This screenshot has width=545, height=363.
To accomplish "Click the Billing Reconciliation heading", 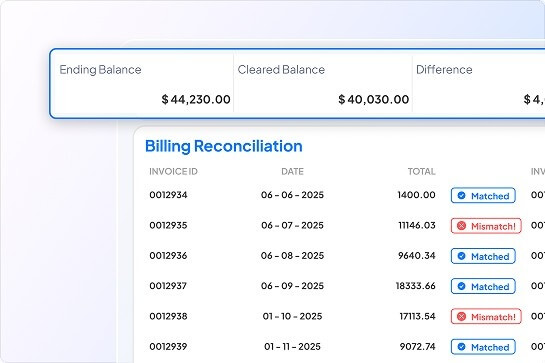I will [x=223, y=146].
